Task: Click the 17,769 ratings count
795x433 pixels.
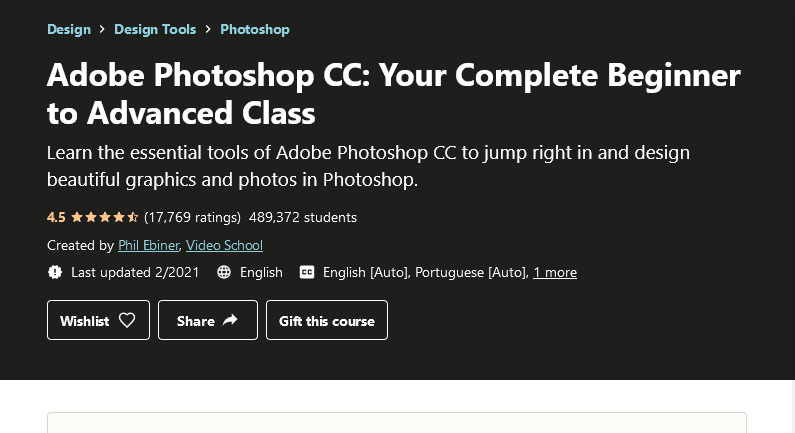Action: click(x=192, y=218)
